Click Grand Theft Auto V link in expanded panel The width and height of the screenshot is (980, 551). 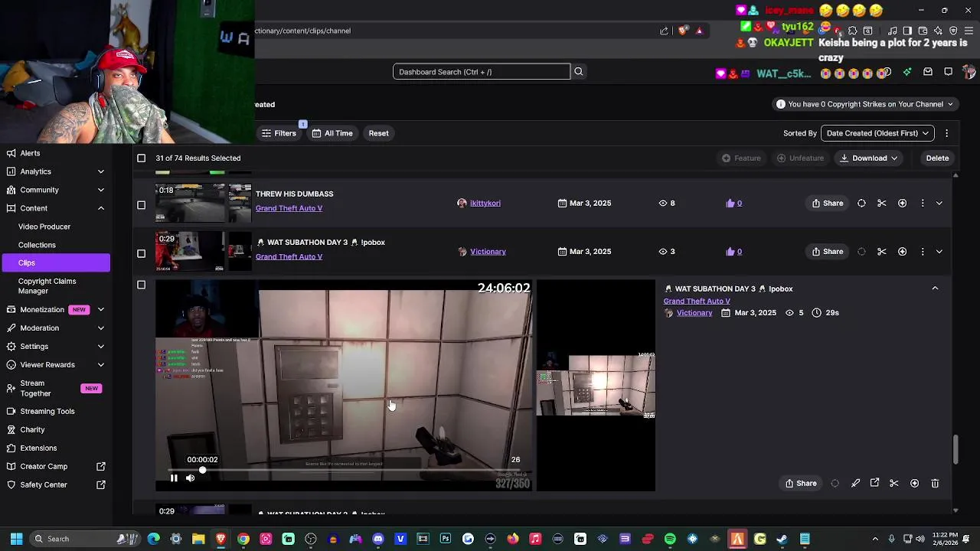[x=697, y=301]
